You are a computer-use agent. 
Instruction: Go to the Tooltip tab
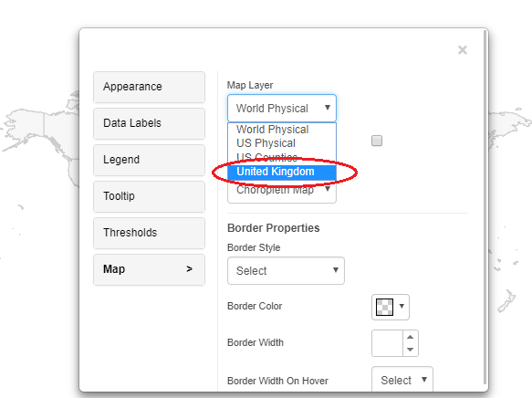[149, 196]
